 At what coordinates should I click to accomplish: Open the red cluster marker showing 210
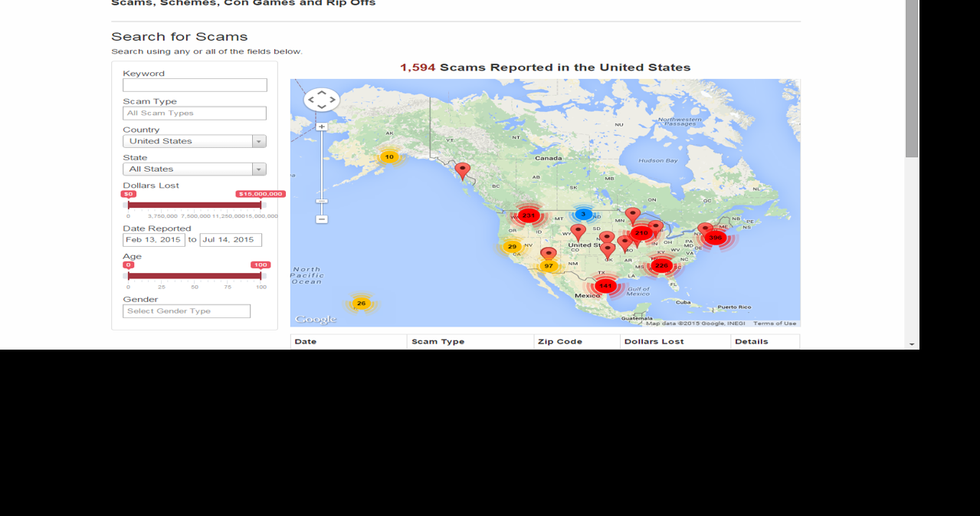point(641,233)
